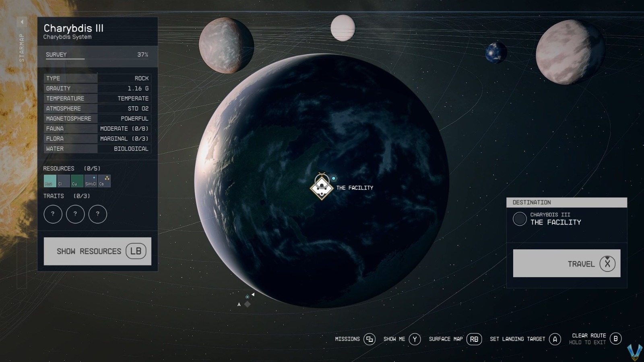This screenshot has height=362, width=644.
Task: Click the 'TYPE' ROCK row
Action: pos(97,78)
